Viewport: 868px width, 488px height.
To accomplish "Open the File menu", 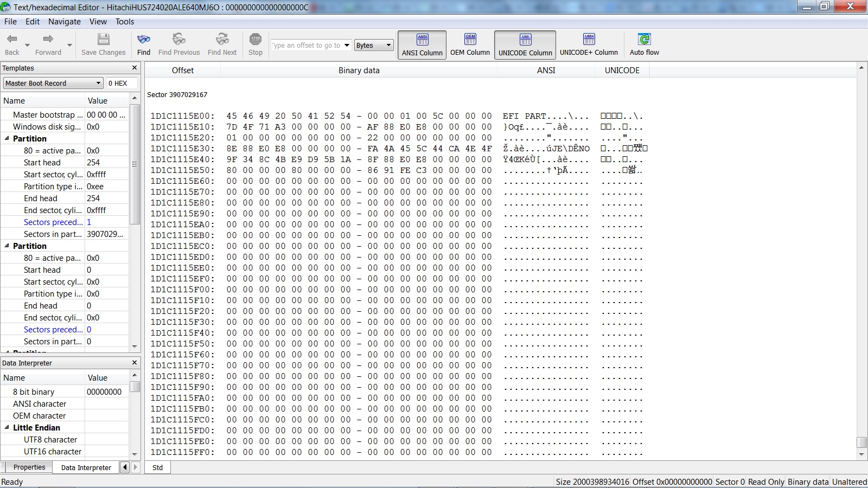I will pyautogui.click(x=10, y=22).
